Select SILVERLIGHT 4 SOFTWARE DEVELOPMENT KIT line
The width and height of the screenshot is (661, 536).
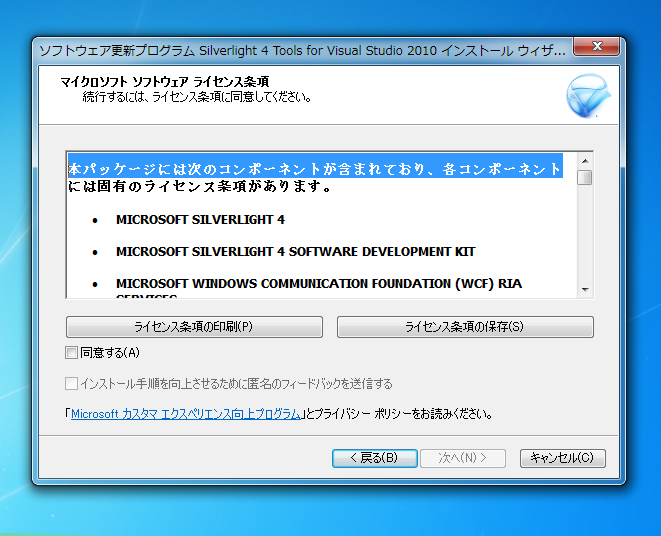tap(296, 252)
